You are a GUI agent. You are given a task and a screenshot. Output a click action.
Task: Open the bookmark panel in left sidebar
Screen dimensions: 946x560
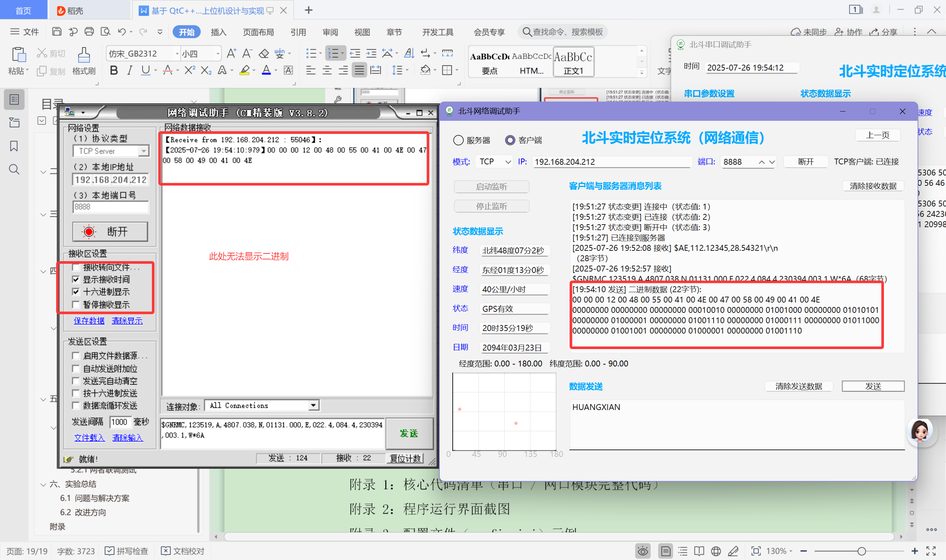point(14,146)
